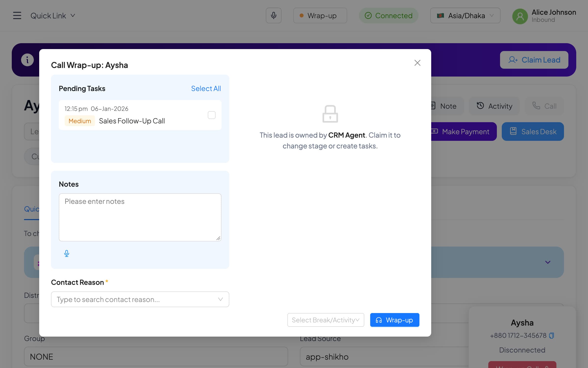Click the Call tab button
Viewport: 588px width, 368px height.
[x=544, y=106]
